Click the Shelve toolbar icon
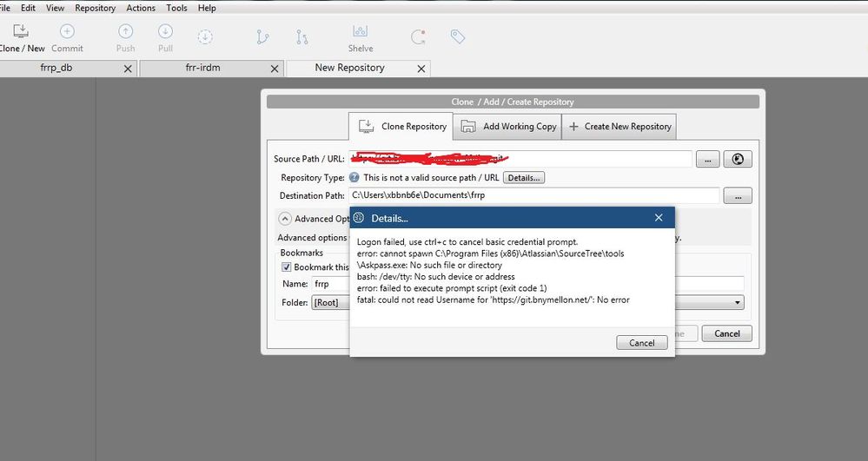The height and width of the screenshot is (461, 868). [x=361, y=31]
